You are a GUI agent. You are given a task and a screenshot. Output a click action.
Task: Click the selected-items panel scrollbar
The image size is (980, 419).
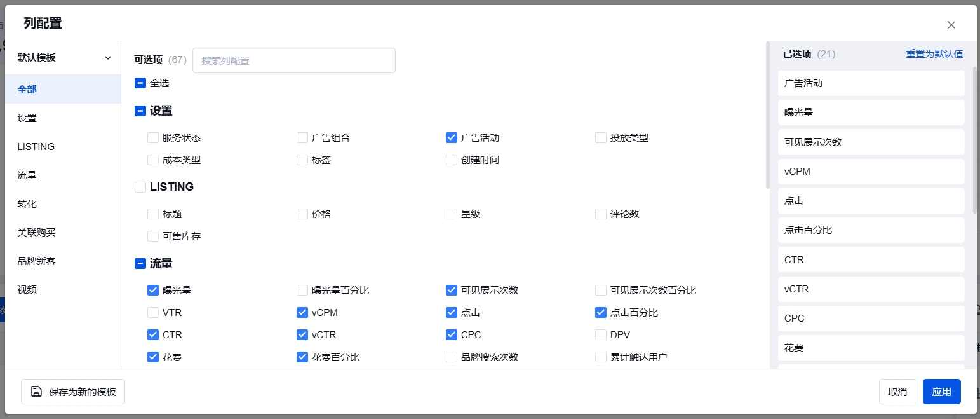click(976, 140)
